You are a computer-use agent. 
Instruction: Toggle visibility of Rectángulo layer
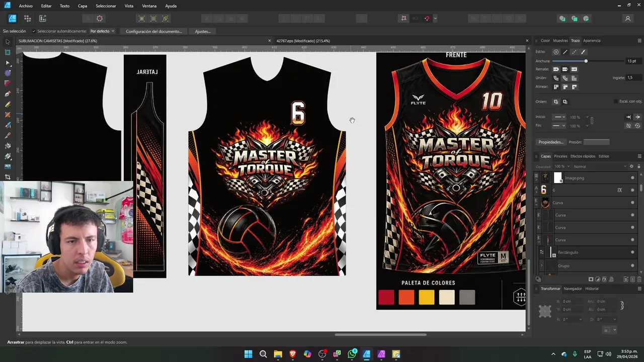(632, 252)
